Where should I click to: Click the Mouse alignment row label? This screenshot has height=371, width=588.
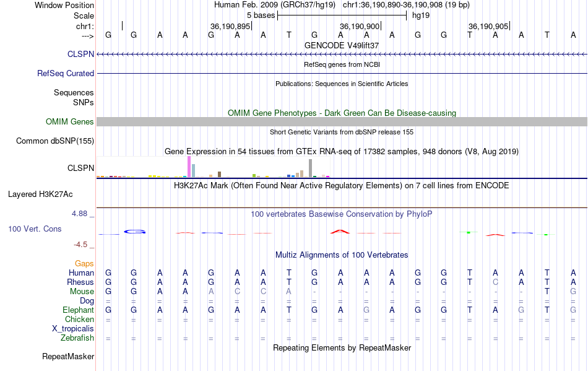pyautogui.click(x=82, y=292)
